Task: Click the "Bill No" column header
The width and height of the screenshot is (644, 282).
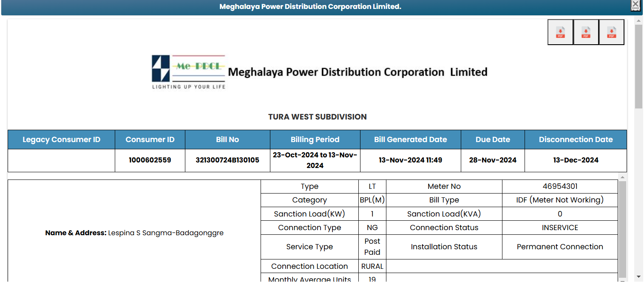Action: coord(227,140)
